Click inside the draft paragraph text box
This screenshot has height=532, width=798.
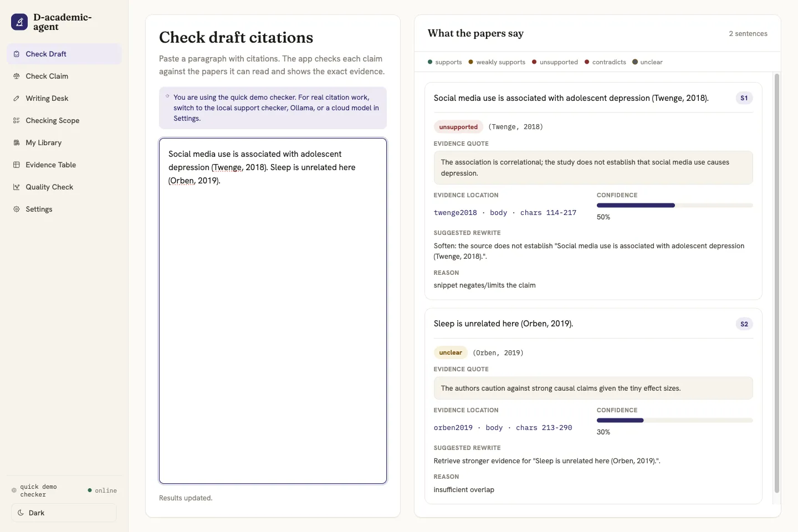tap(273, 311)
